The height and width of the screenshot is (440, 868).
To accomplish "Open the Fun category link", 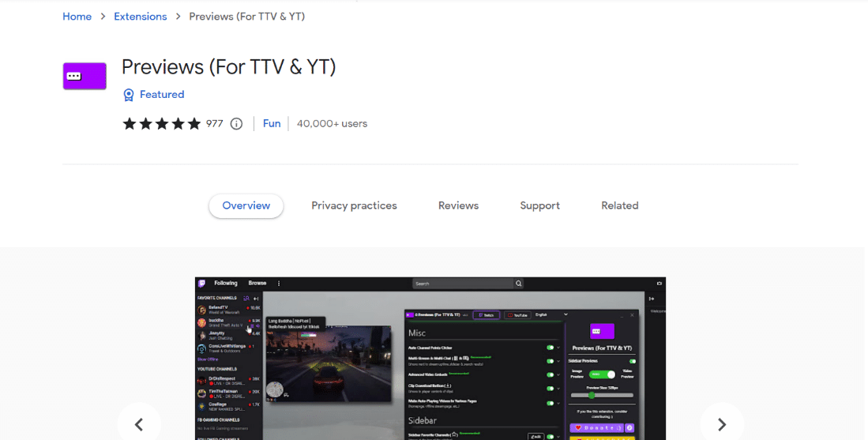I will click(x=271, y=123).
